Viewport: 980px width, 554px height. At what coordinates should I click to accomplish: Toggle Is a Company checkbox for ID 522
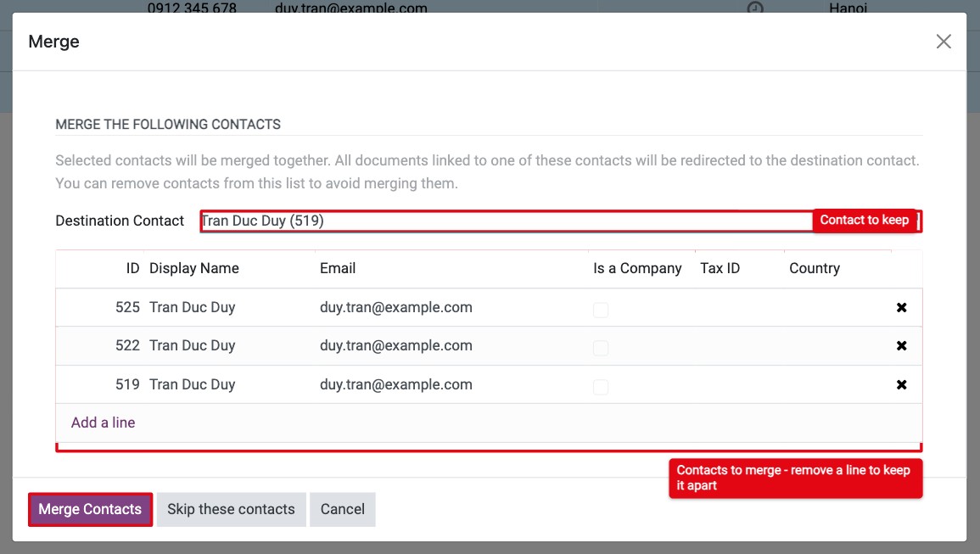tap(601, 348)
